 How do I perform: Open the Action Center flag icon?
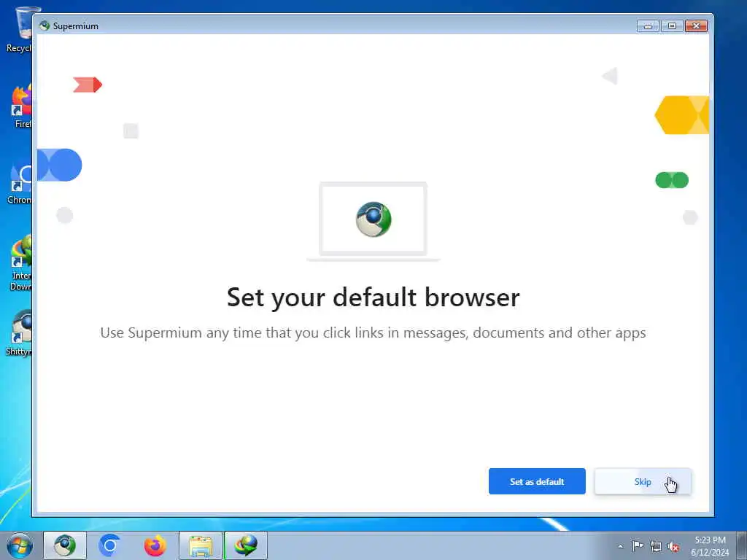[638, 545]
